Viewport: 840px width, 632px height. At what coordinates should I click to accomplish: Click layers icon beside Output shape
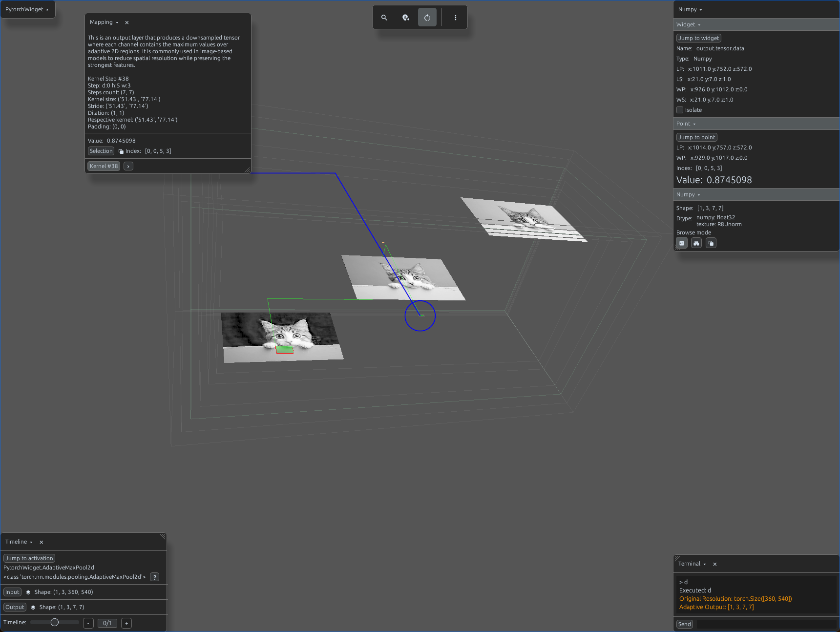click(33, 607)
